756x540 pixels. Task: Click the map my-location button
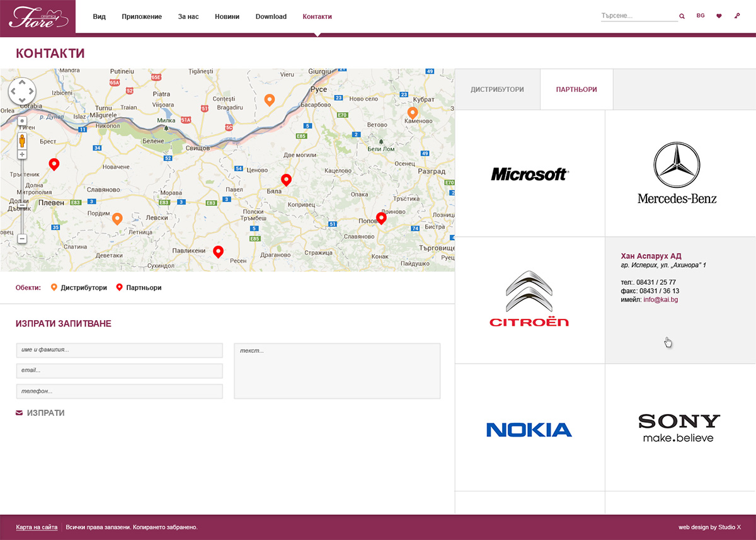click(22, 120)
